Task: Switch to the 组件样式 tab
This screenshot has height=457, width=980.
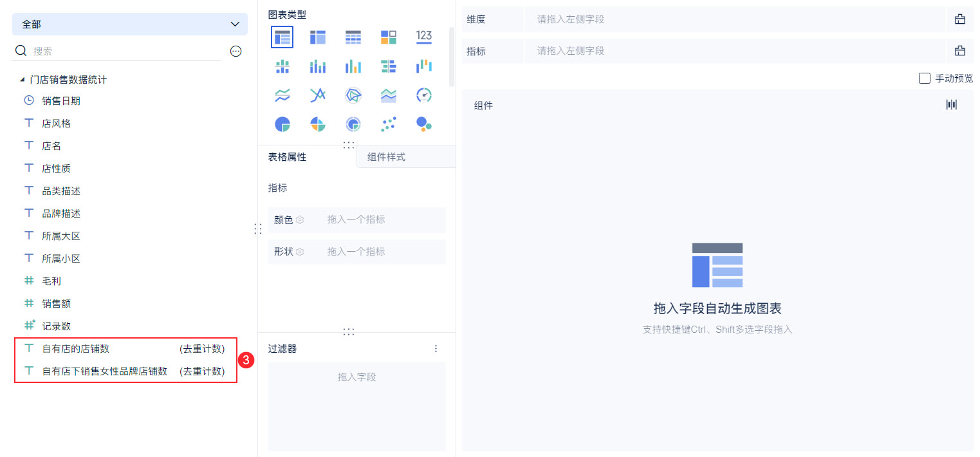Action: click(x=406, y=156)
